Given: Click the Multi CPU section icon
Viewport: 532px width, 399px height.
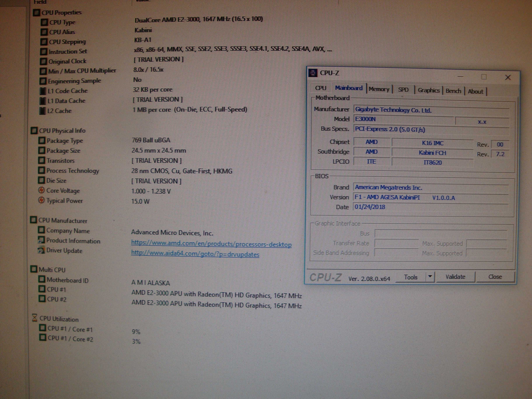Looking at the screenshot, I should tap(34, 269).
